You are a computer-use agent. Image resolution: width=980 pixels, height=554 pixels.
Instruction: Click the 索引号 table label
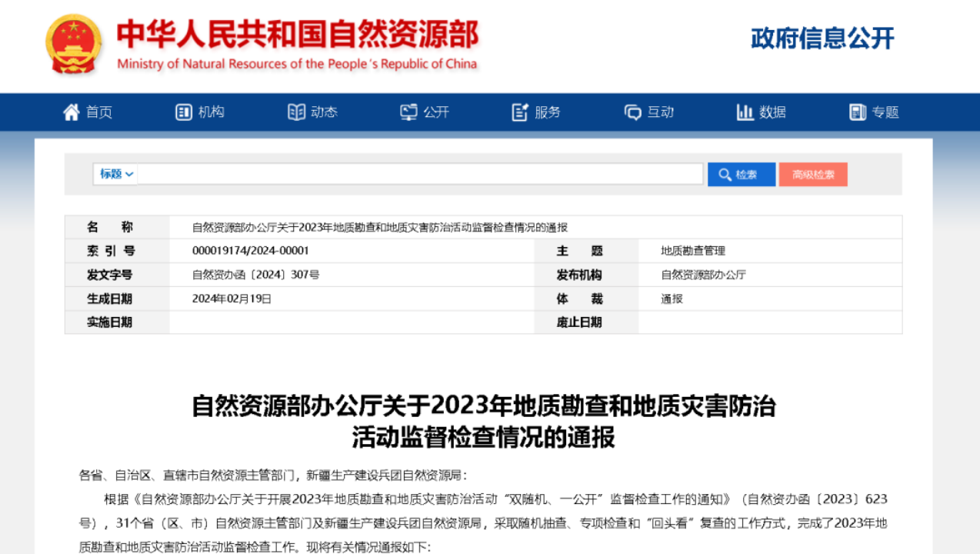pos(110,251)
